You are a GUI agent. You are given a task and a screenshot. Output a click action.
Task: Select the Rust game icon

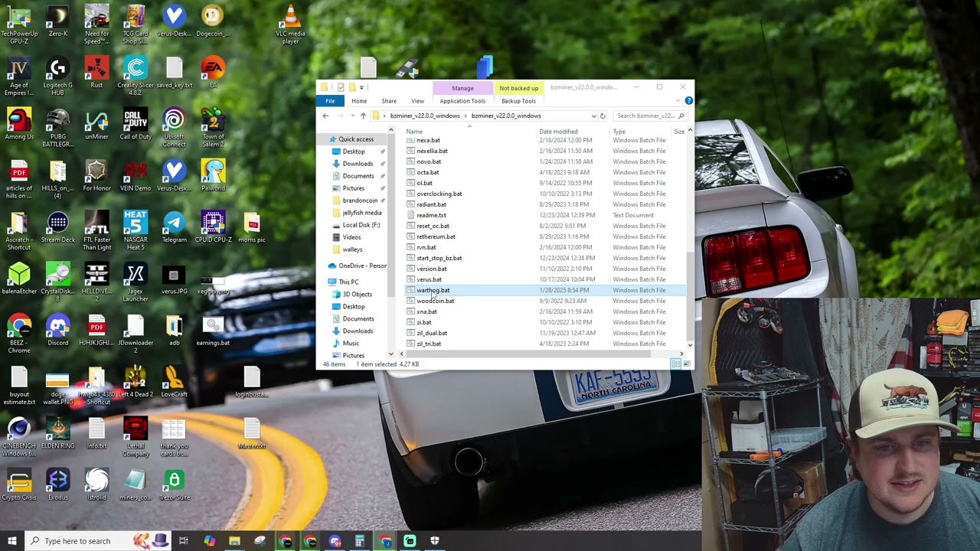(96, 73)
